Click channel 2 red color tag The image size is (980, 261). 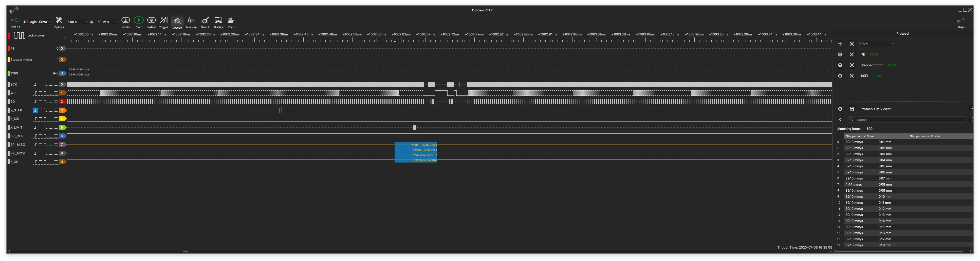pos(63,102)
